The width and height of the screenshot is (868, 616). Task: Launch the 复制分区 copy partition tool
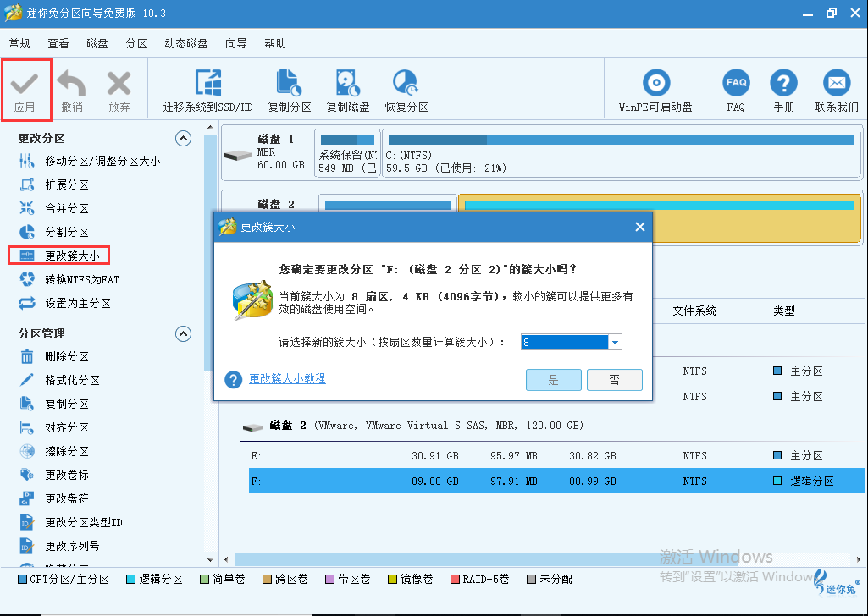click(289, 91)
